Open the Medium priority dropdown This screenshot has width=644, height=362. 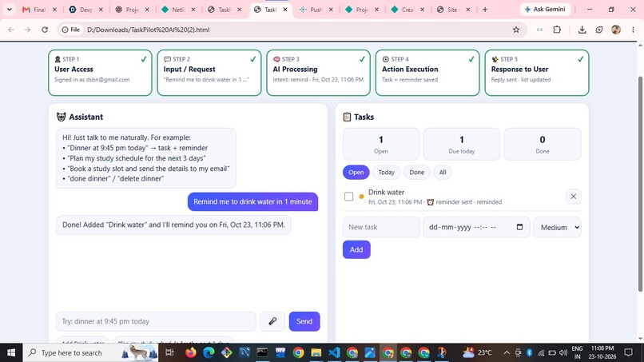(557, 227)
